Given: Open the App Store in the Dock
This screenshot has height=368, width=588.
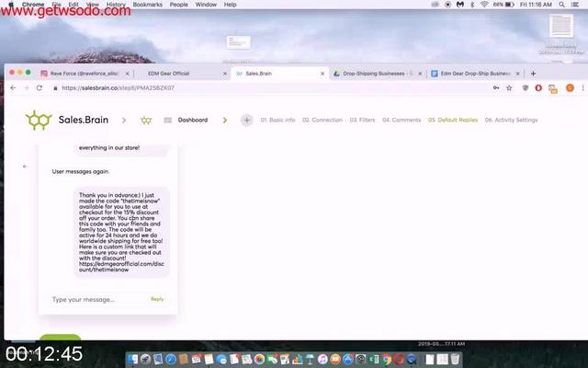Looking at the screenshot, I should click(348, 360).
